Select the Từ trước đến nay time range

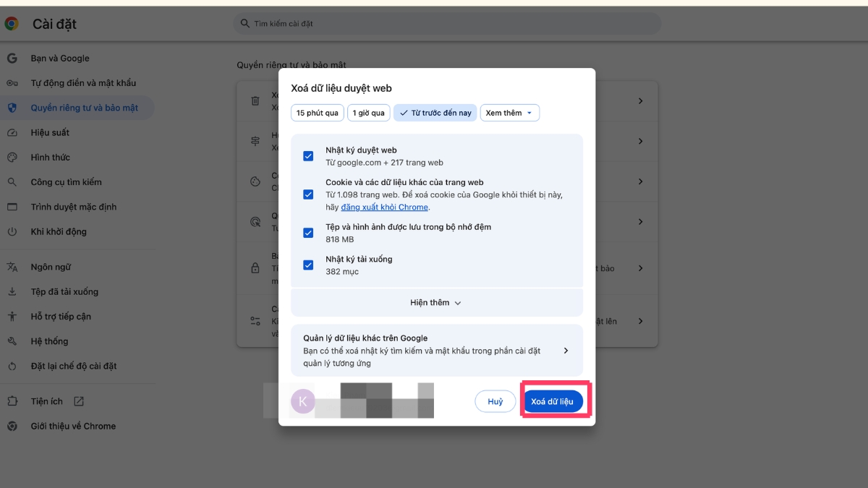[435, 113]
